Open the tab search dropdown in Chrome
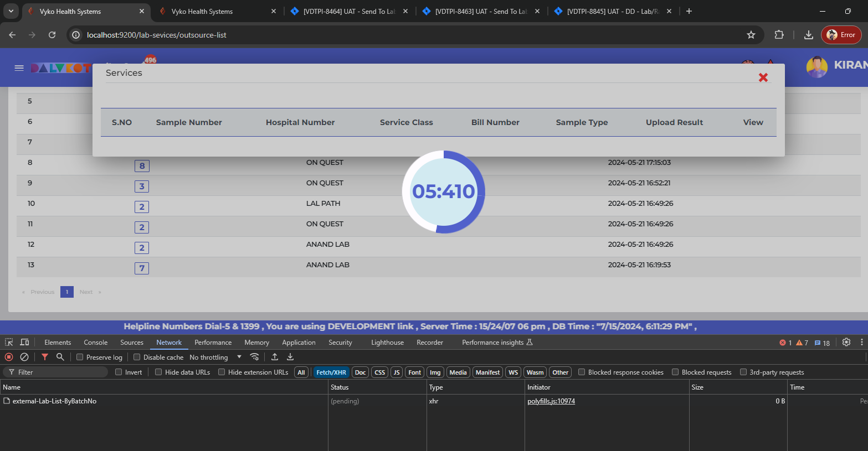Screen dimensions: 868x451 [11, 11]
